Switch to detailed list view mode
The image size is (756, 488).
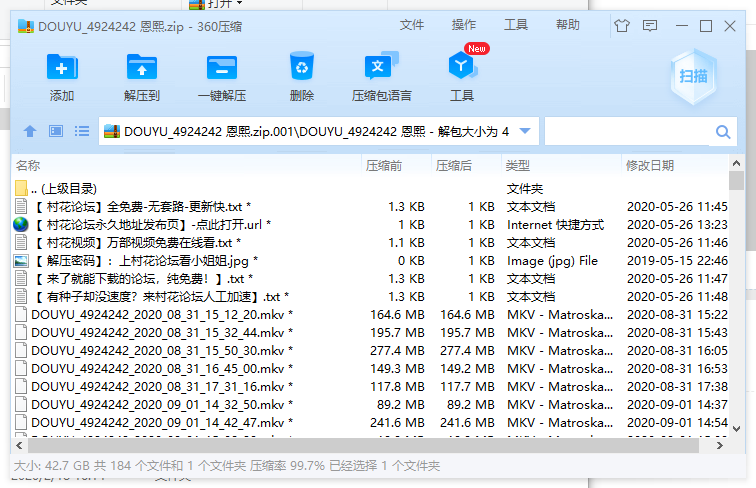coord(82,131)
